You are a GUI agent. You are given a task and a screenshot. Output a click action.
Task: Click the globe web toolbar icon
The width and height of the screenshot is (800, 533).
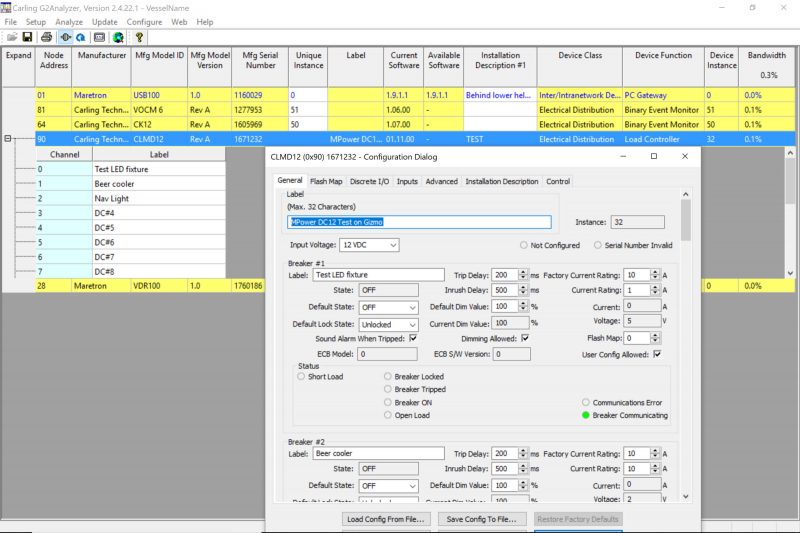tap(118, 37)
